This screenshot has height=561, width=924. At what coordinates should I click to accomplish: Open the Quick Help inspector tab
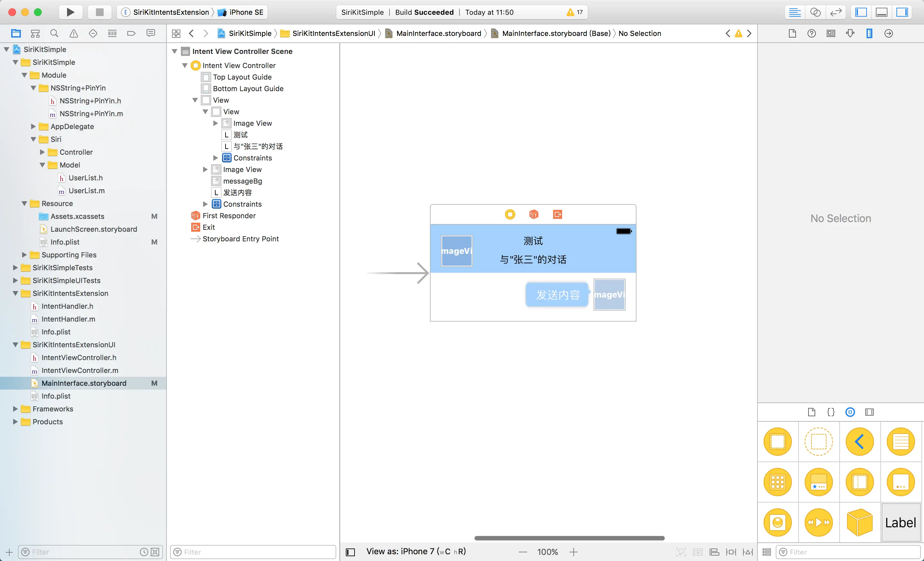811,33
